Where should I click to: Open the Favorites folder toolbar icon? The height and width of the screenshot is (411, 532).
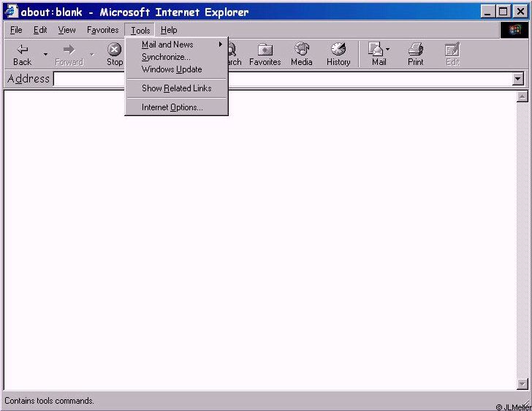[265, 50]
